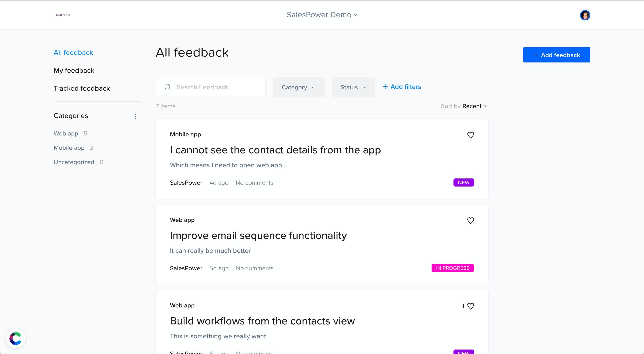The image size is (644, 354).
Task: Expand the Status filter dropdown
Action: pyautogui.click(x=353, y=87)
